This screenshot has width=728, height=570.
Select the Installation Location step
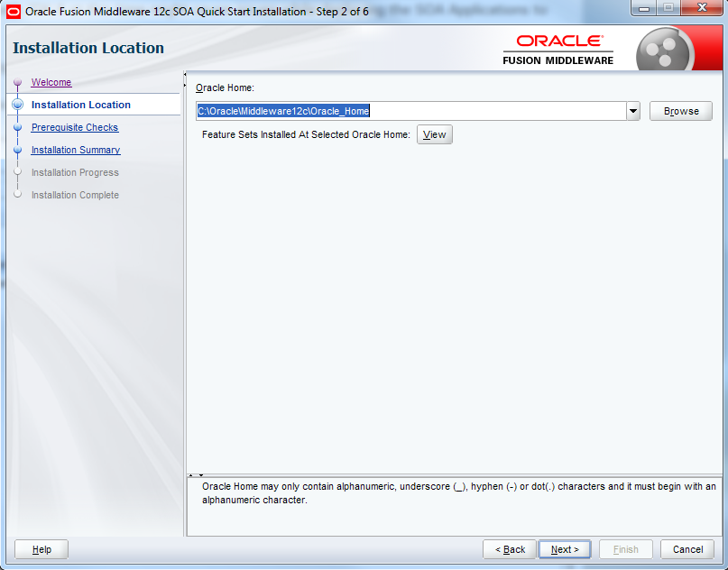click(x=81, y=105)
